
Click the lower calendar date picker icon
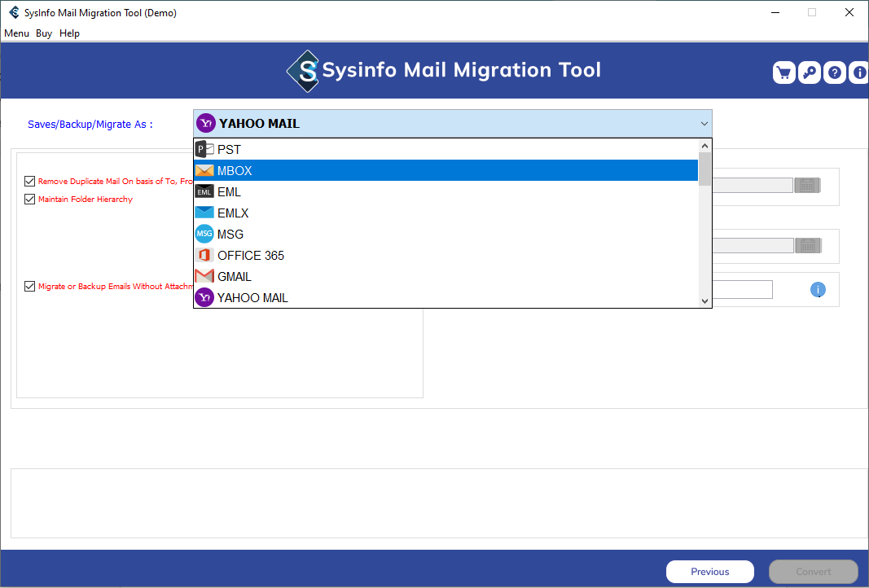(x=808, y=245)
